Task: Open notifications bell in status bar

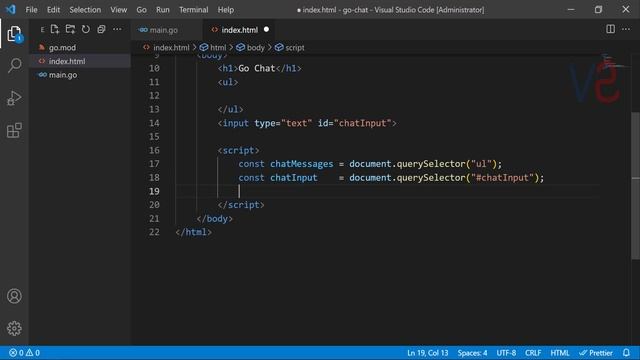Action: [626, 353]
